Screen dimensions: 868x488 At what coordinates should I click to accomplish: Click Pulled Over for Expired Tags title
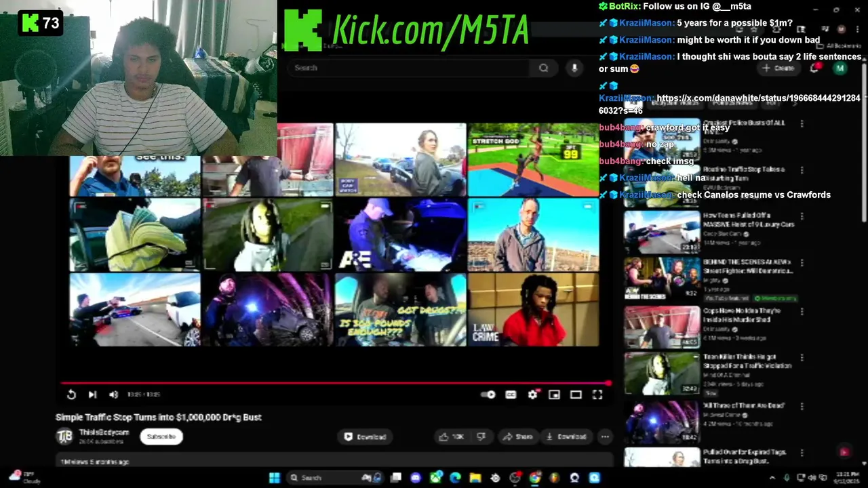746,456
